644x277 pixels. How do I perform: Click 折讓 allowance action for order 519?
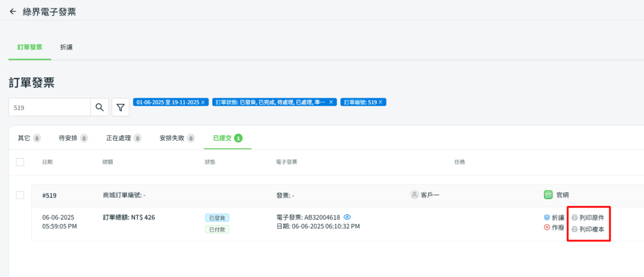pyautogui.click(x=554, y=217)
